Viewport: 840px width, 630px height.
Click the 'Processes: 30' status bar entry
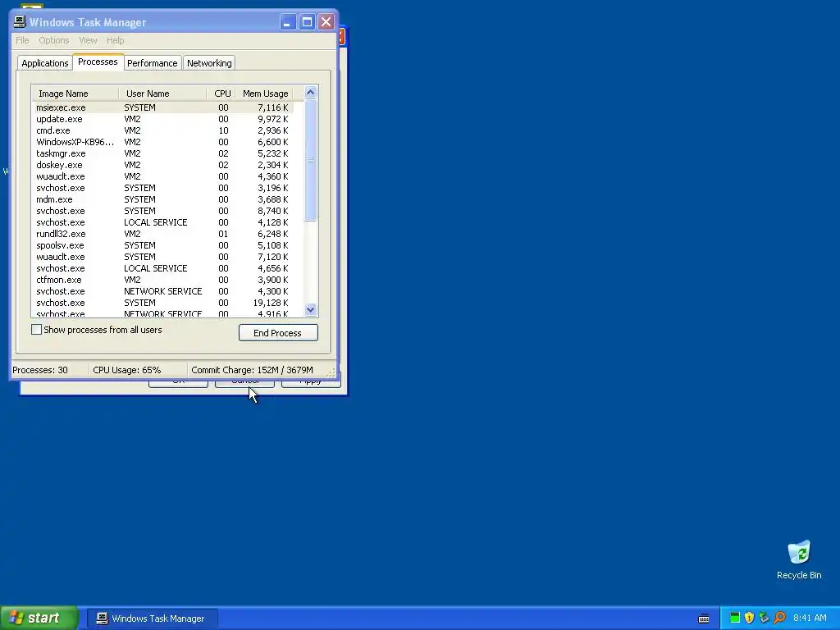point(49,370)
